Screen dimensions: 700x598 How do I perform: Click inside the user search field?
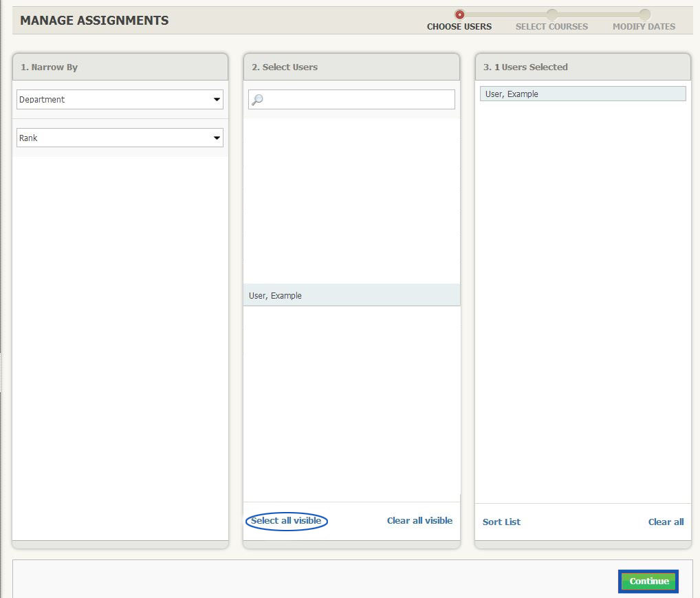[x=351, y=98]
